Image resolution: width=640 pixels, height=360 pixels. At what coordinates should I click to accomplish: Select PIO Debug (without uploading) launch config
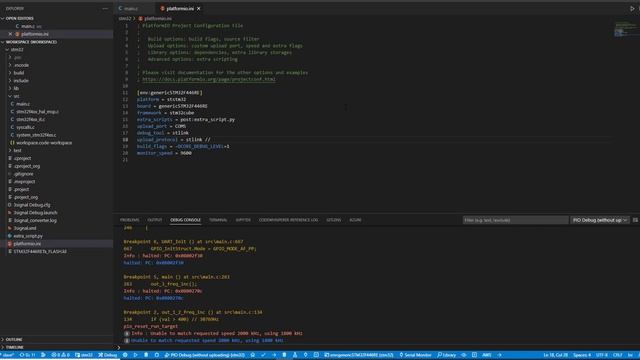pyautogui.click(x=204, y=355)
